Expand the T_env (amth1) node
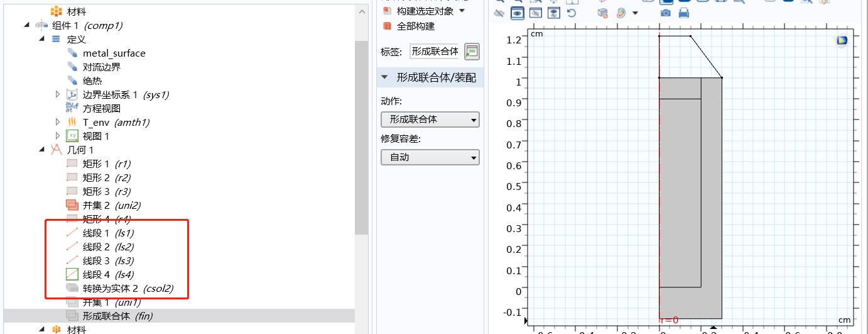868x334 pixels. (x=57, y=122)
